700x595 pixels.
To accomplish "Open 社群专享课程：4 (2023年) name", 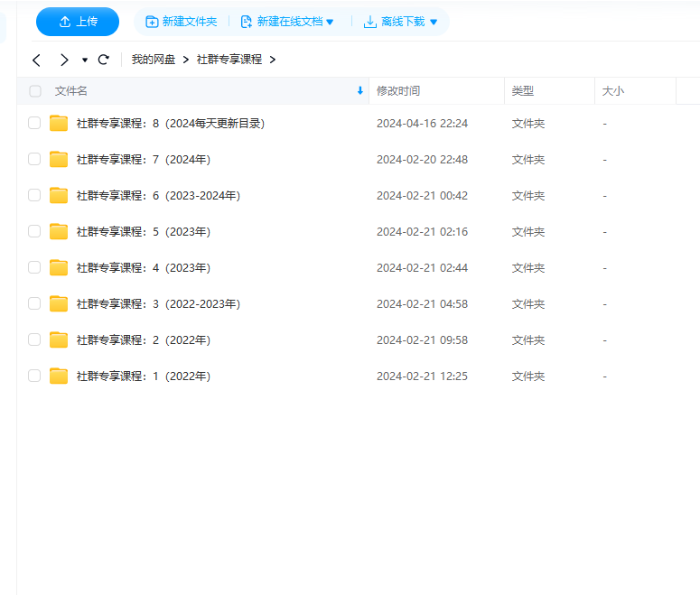I will (144, 268).
